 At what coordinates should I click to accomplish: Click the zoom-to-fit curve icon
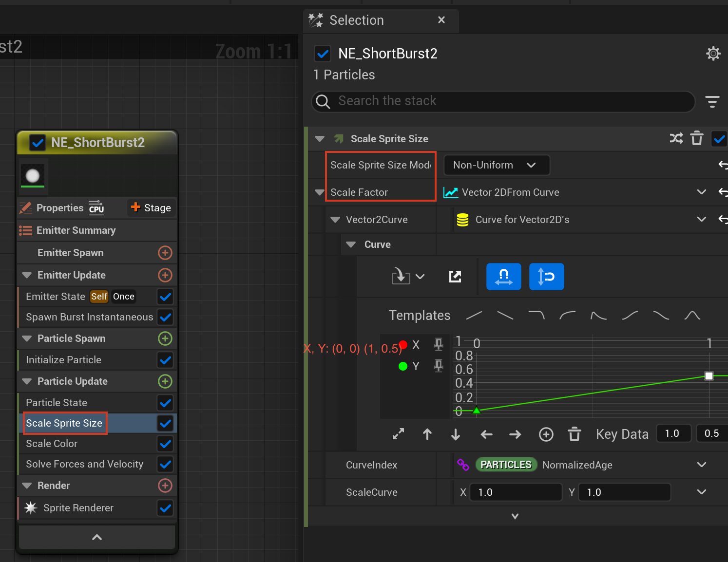tap(399, 434)
